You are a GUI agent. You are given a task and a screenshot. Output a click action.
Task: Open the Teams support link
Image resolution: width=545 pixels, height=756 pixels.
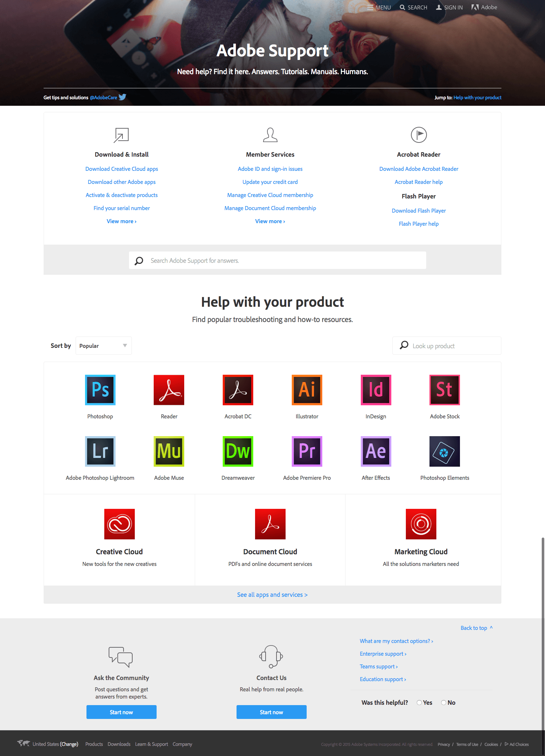pyautogui.click(x=379, y=667)
